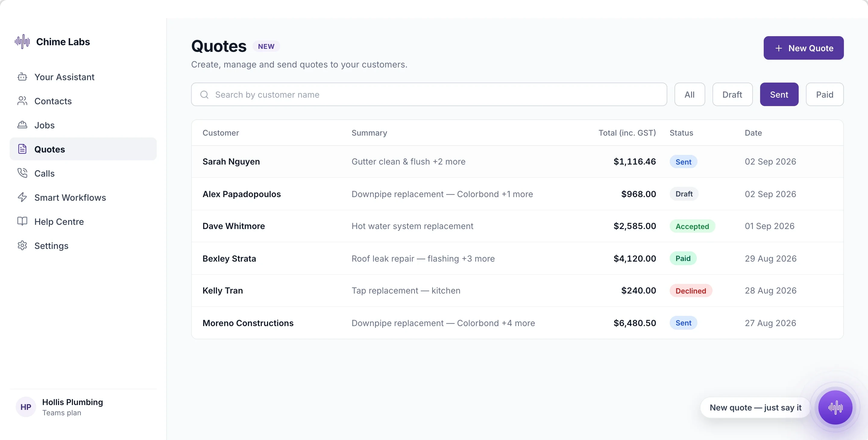The height and width of the screenshot is (440, 868).
Task: Click the phone icon beside Calls
Action: 22,173
